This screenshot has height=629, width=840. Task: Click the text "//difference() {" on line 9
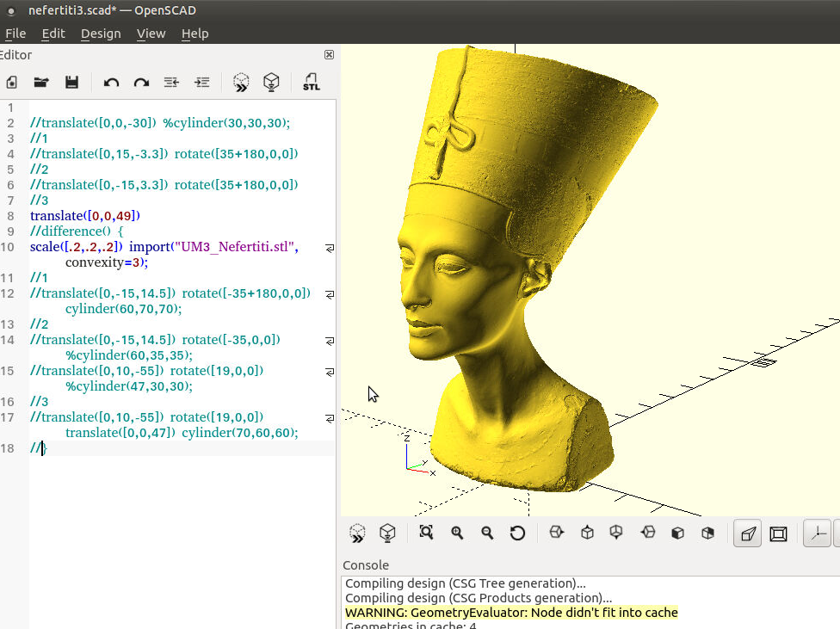[x=77, y=231]
